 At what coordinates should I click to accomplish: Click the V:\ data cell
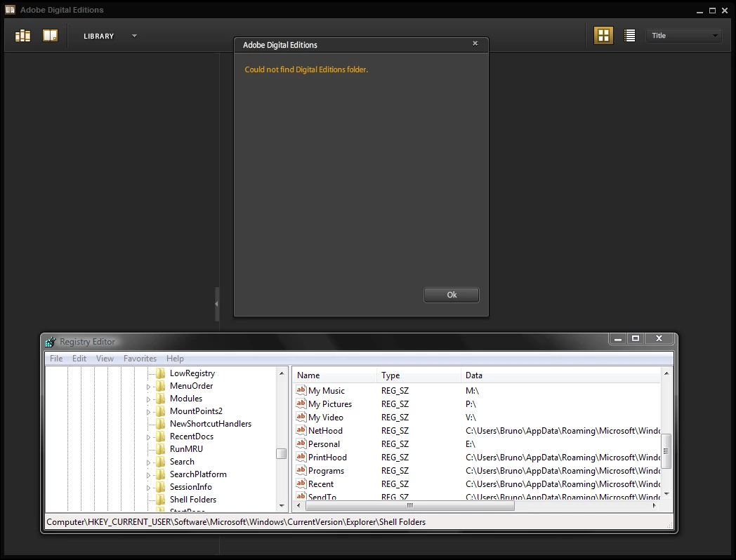(471, 418)
